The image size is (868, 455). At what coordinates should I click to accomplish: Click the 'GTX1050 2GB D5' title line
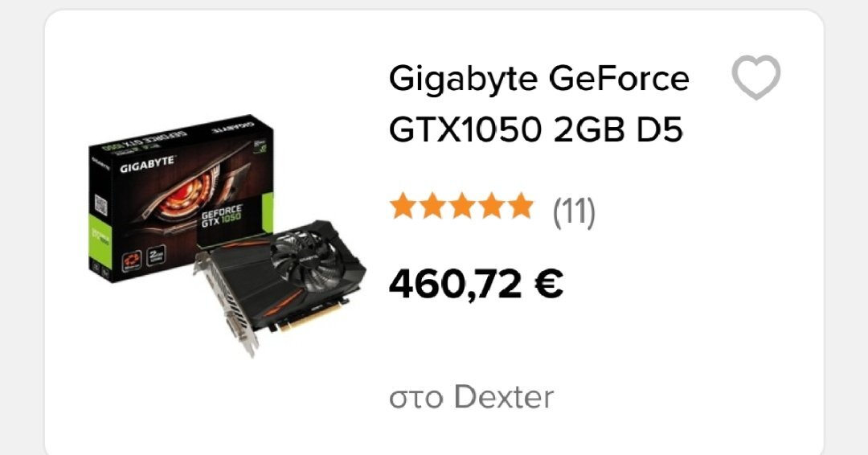(536, 130)
